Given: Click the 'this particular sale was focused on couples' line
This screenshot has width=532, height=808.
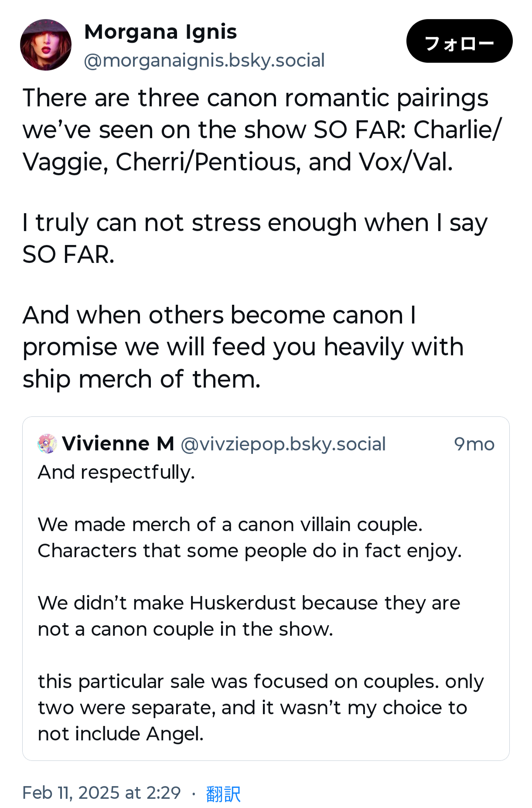Looking at the screenshot, I should pyautogui.click(x=260, y=682).
